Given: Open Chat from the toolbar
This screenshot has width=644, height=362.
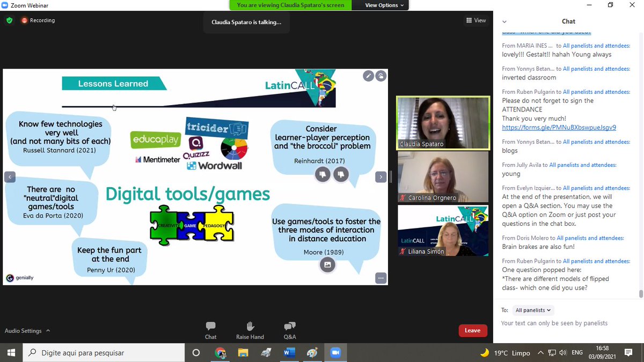Looking at the screenshot, I should click(x=210, y=330).
